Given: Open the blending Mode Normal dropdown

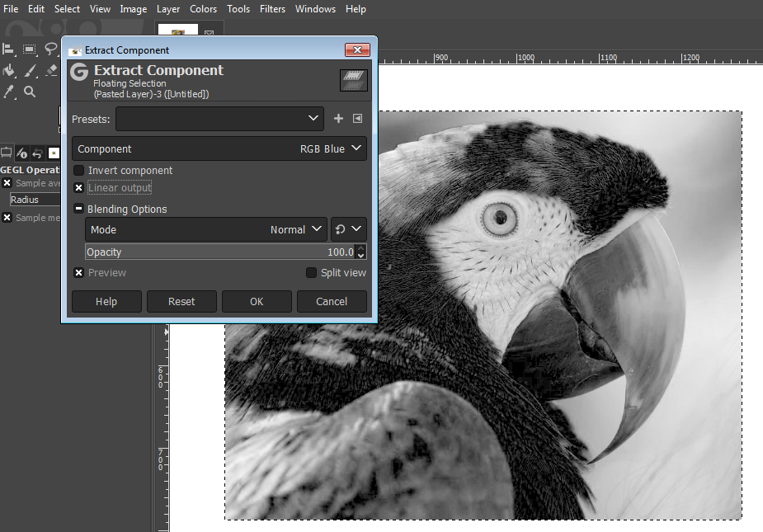Looking at the screenshot, I should pos(206,230).
